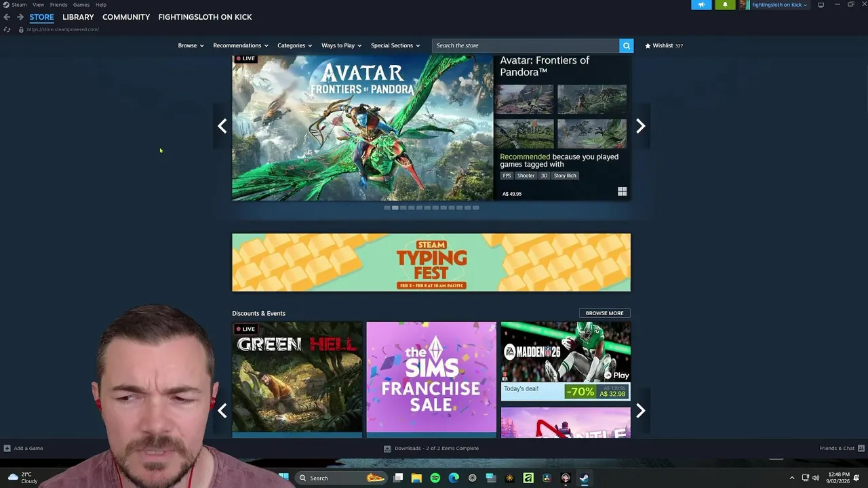868x488 pixels.
Task: Open File Explorer from the taskbar
Action: [416, 478]
